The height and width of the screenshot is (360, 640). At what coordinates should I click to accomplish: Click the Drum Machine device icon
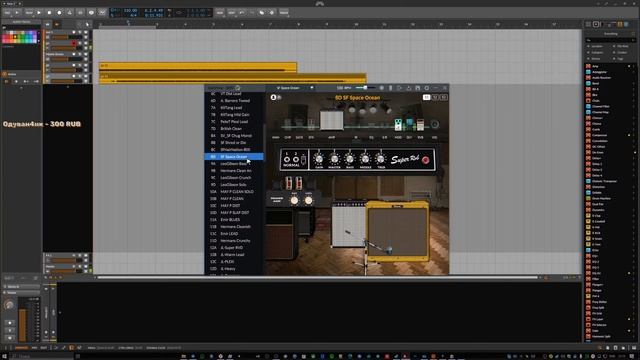[588, 198]
